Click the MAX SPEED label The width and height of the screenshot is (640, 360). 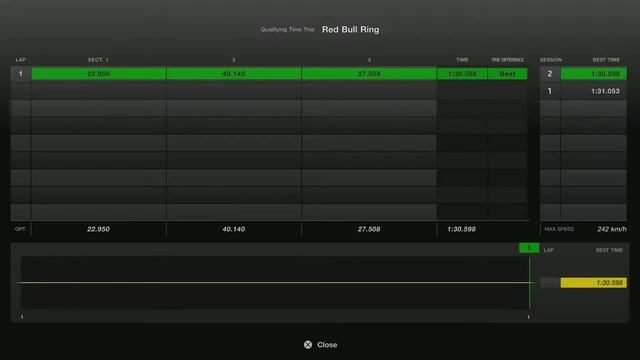559,229
